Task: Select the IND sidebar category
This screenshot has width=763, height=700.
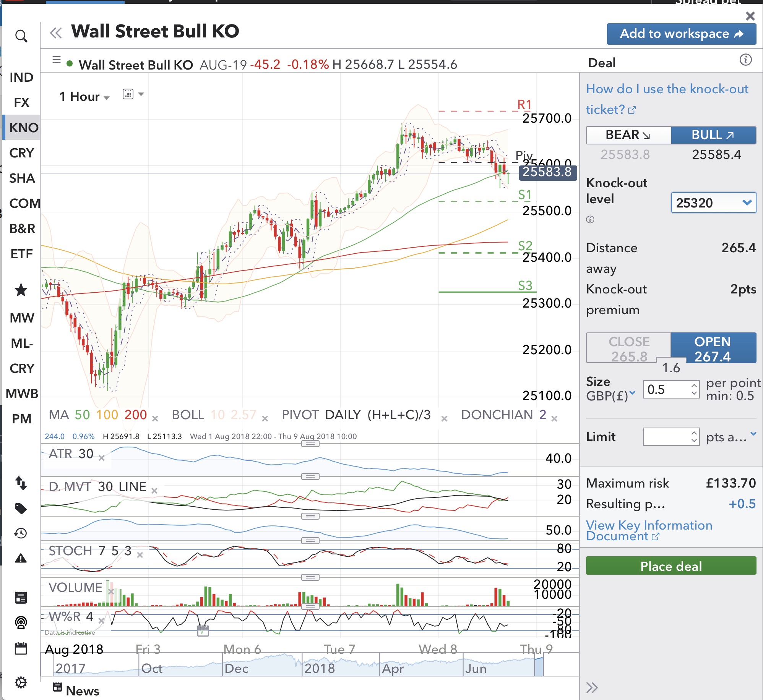Action: pyautogui.click(x=21, y=77)
